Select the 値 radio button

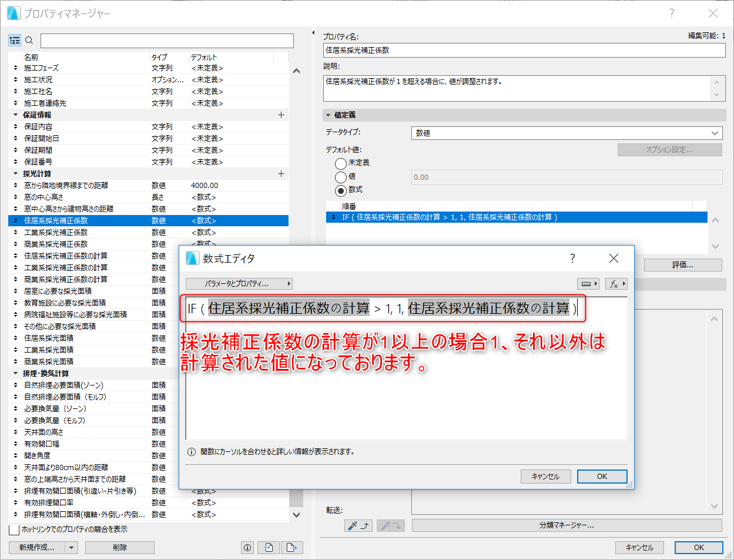point(341,177)
